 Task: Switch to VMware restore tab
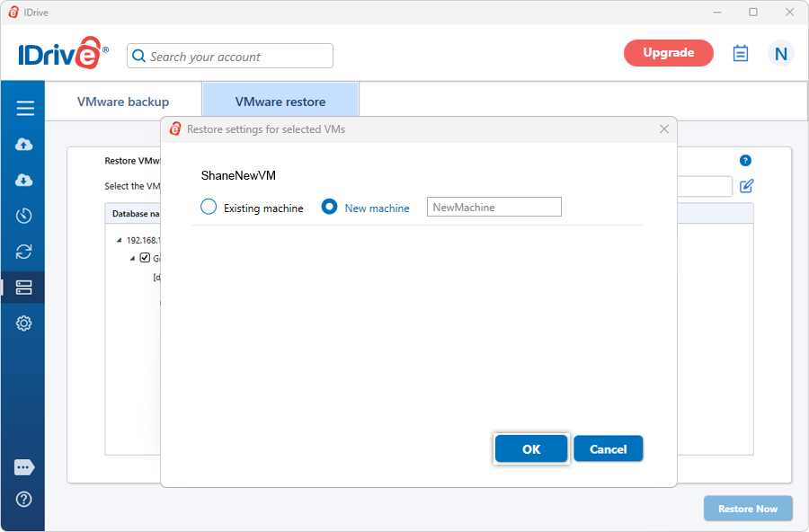280,102
